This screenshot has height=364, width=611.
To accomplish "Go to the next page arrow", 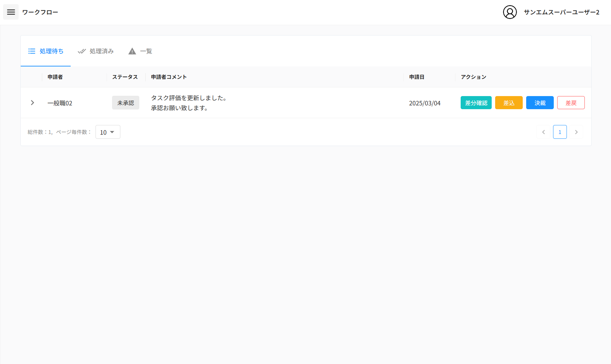I will (x=576, y=132).
